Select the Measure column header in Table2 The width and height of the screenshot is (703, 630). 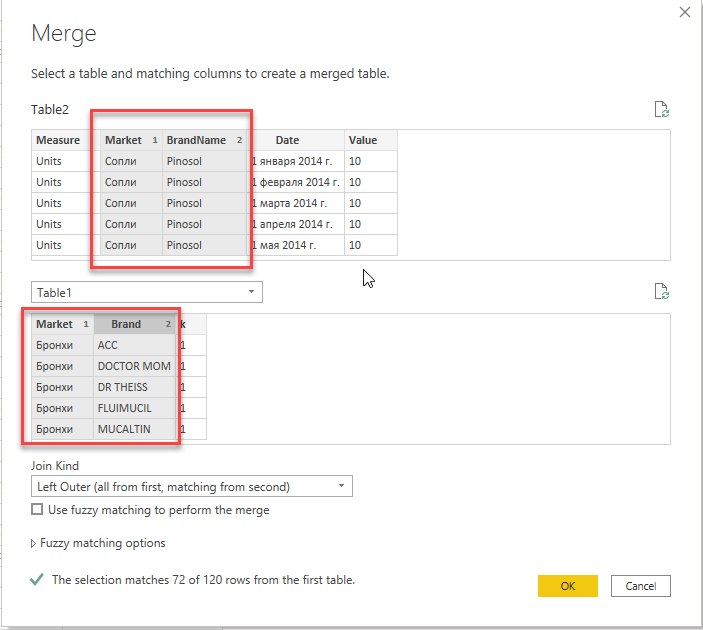65,140
